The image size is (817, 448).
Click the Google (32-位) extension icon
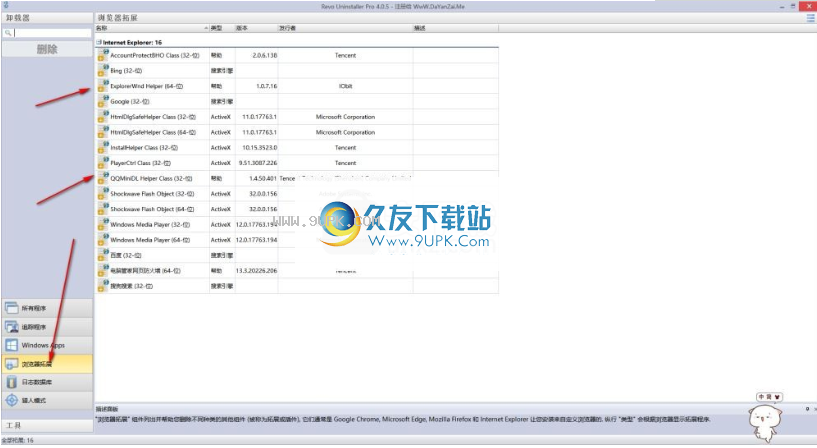click(x=103, y=101)
